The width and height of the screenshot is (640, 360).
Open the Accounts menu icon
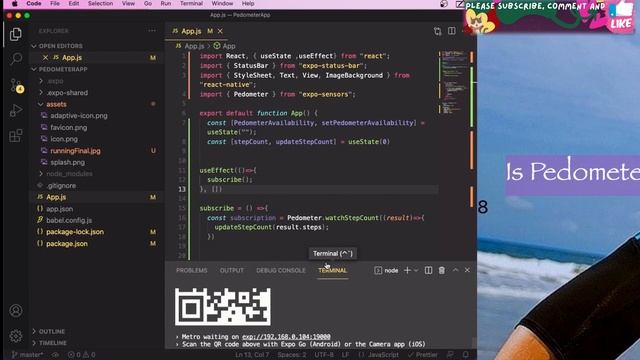[x=16, y=311]
